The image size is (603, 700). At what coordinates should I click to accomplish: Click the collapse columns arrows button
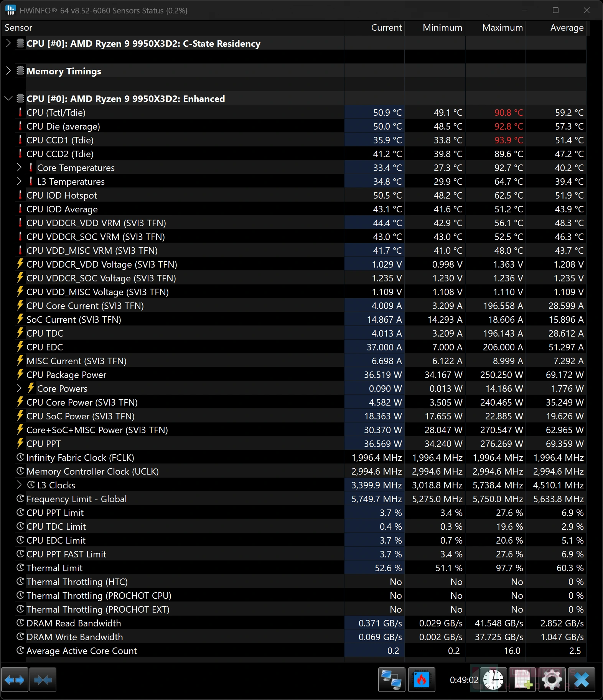(43, 680)
